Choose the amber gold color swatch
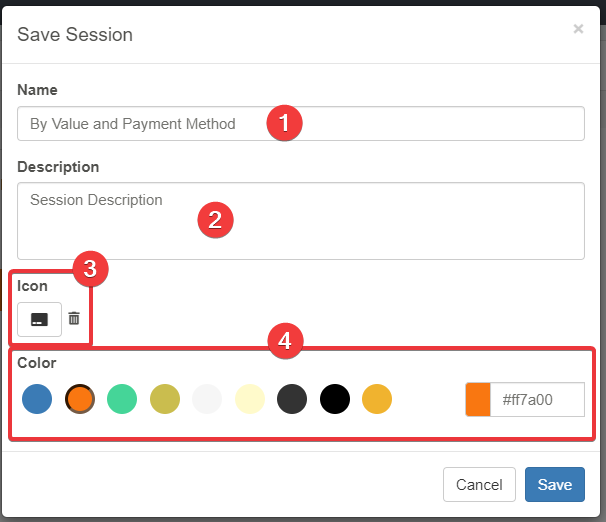 coord(377,399)
